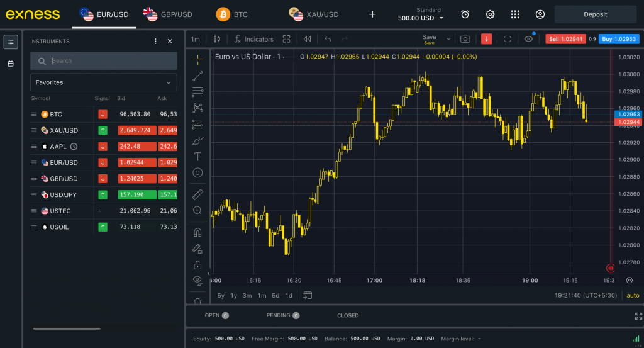Viewport: 644px width, 348px height.
Task: Switch to the EUR/USD tab
Action: (x=104, y=14)
